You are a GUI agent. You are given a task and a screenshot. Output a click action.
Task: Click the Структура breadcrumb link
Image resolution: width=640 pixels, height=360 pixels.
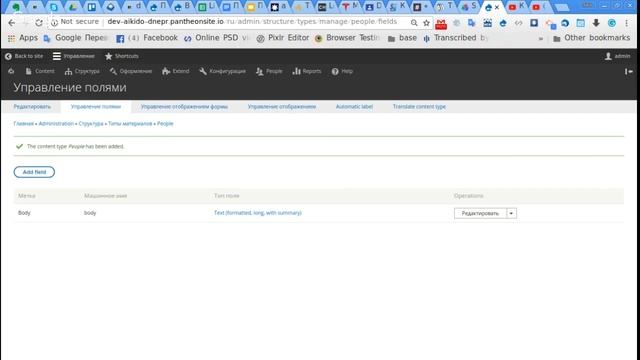(x=91, y=124)
